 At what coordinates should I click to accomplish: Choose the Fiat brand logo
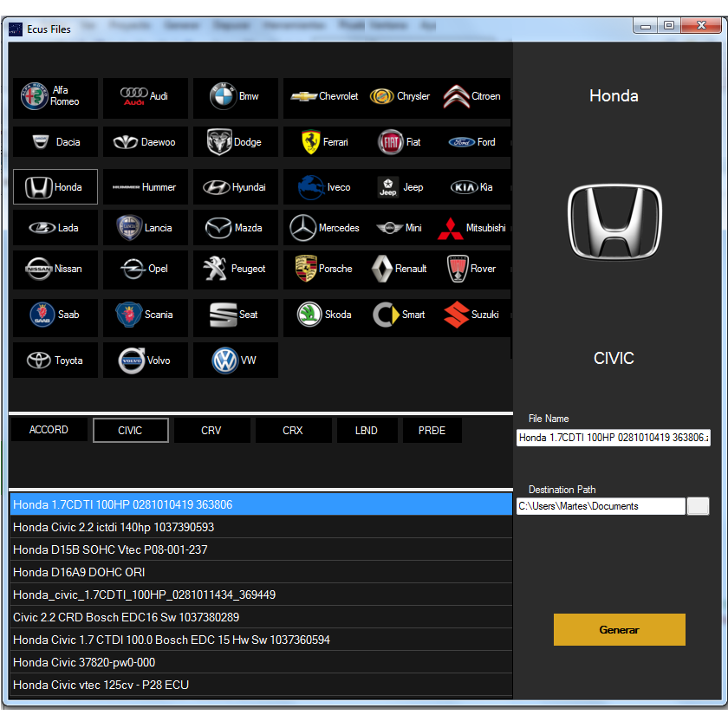[x=391, y=141]
